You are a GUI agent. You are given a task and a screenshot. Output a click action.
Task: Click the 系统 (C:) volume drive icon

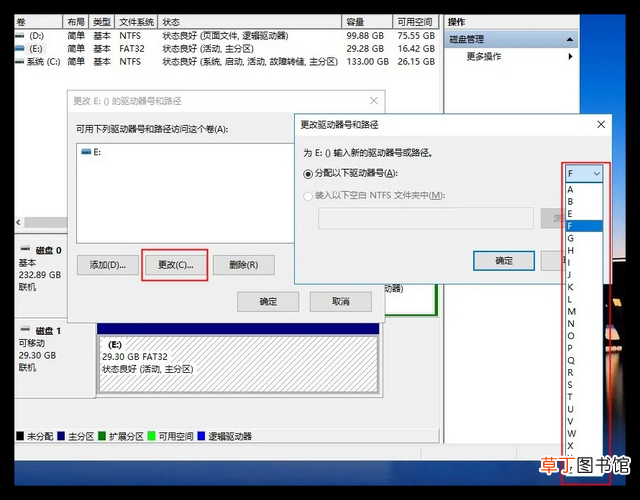coord(20,62)
